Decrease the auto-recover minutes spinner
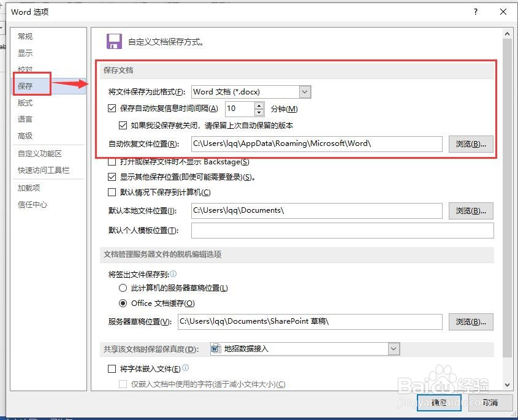 pos(259,112)
